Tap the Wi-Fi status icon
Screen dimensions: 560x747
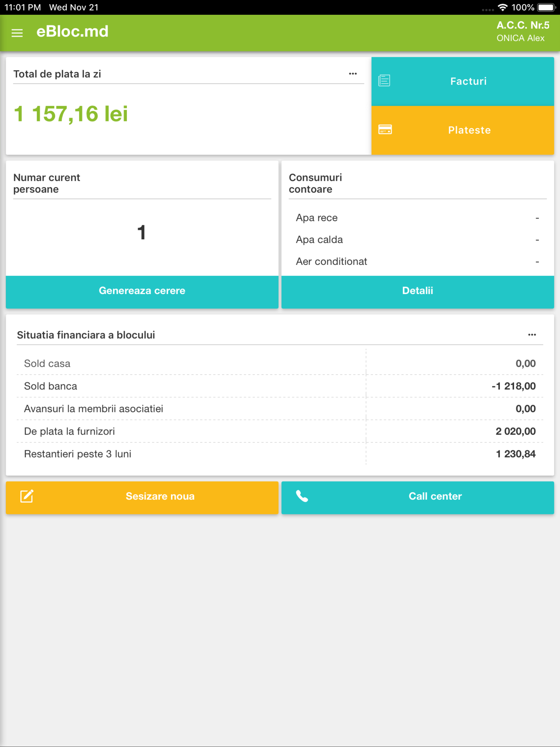503,7
